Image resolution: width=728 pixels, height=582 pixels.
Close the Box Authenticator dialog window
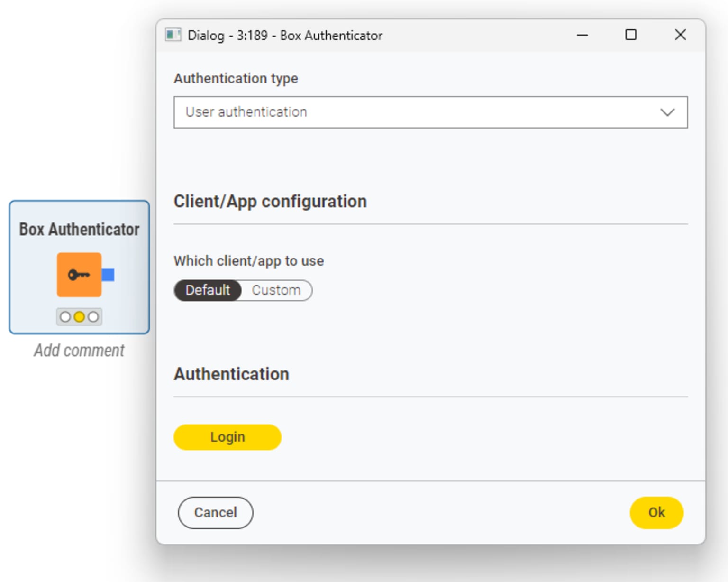pyautogui.click(x=680, y=35)
